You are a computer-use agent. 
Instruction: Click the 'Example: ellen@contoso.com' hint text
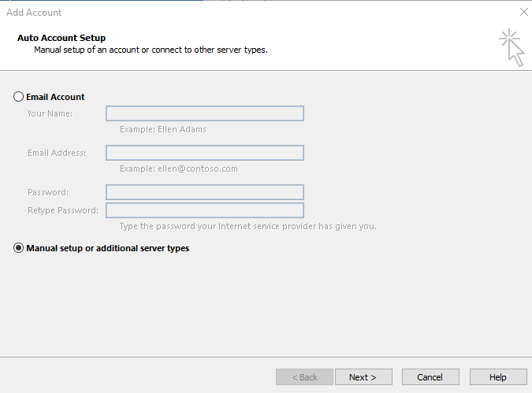click(179, 169)
